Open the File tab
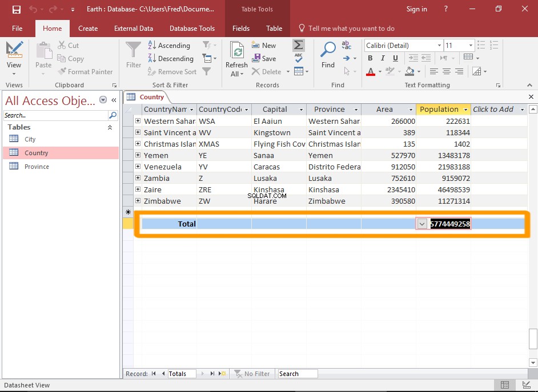This screenshot has width=538, height=392. coord(17,29)
